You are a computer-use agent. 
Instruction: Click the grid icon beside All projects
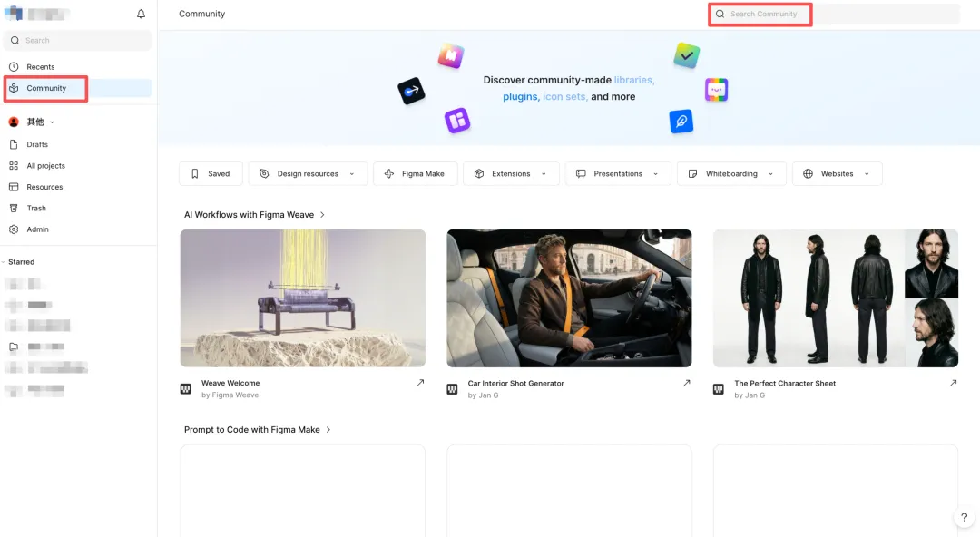[14, 166]
